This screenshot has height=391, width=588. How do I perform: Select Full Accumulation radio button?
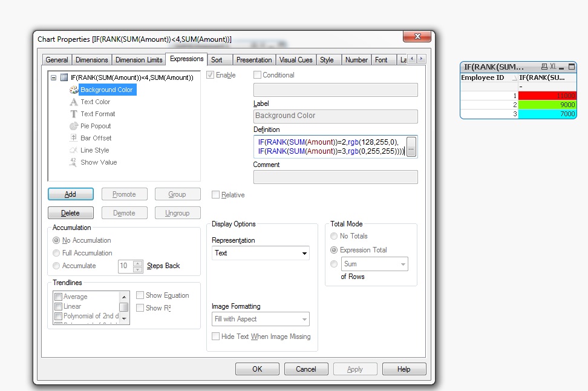[x=56, y=253]
